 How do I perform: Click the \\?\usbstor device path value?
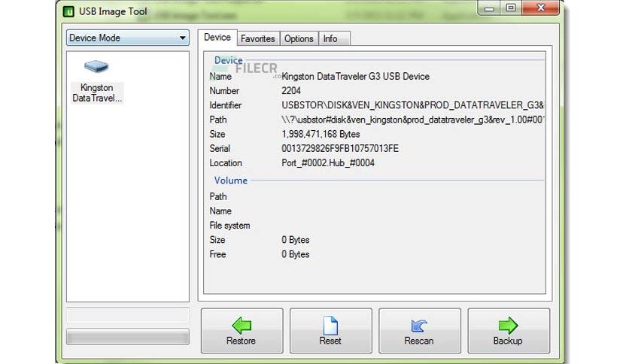[412, 120]
